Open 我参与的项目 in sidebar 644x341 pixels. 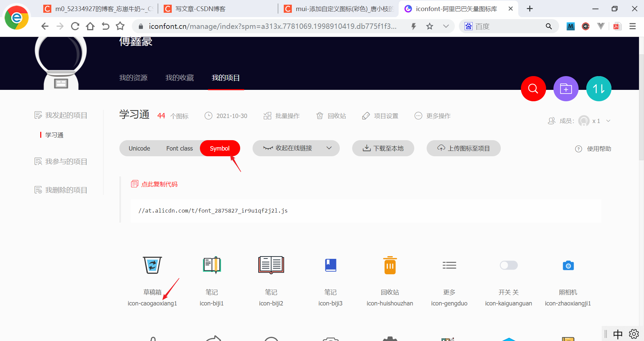click(61, 162)
